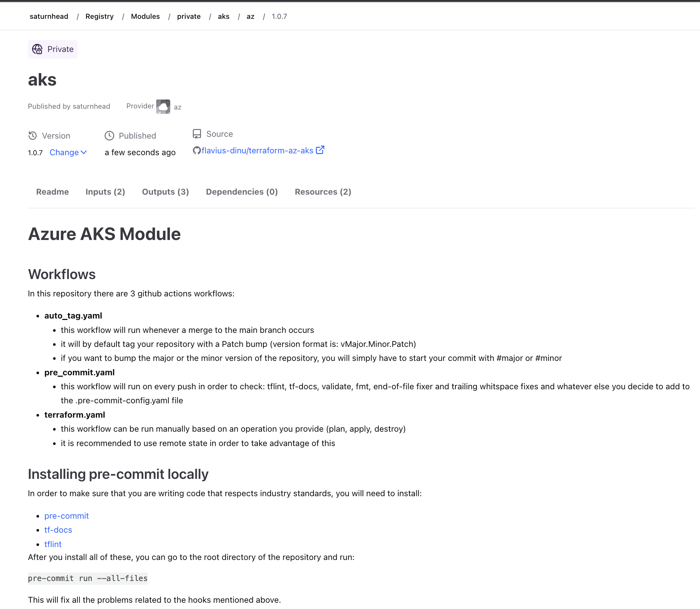The height and width of the screenshot is (609, 700).
Task: Click "Published by saturnhead" text
Action: [x=69, y=106]
